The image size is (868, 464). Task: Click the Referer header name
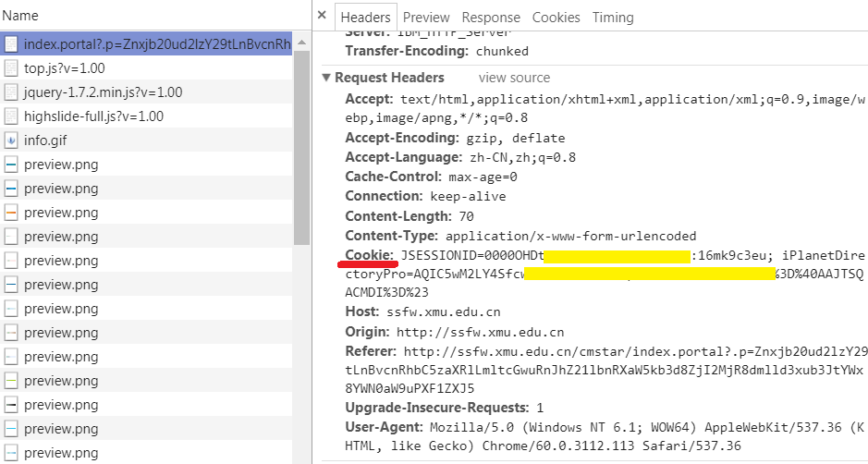pos(371,351)
